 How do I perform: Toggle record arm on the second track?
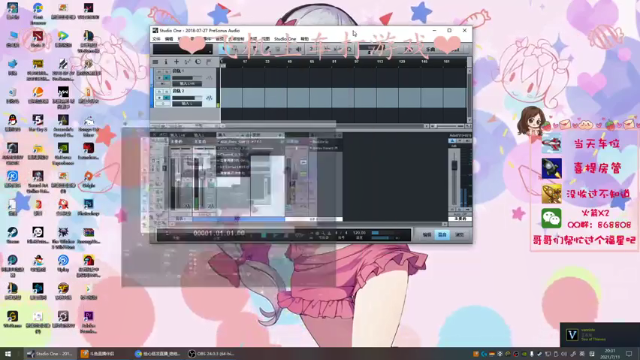coord(160,98)
